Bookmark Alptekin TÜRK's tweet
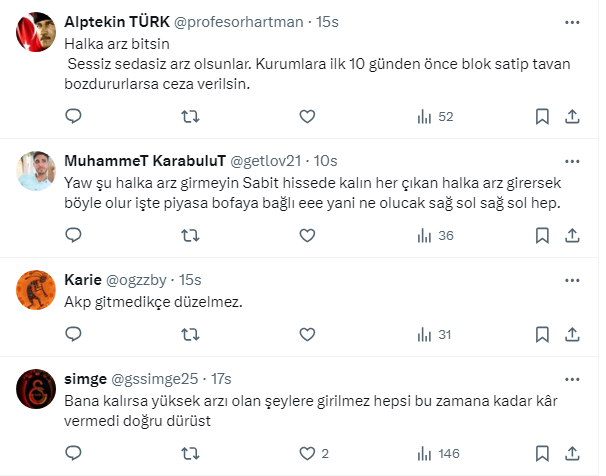This screenshot has width=606, height=476. [542, 116]
